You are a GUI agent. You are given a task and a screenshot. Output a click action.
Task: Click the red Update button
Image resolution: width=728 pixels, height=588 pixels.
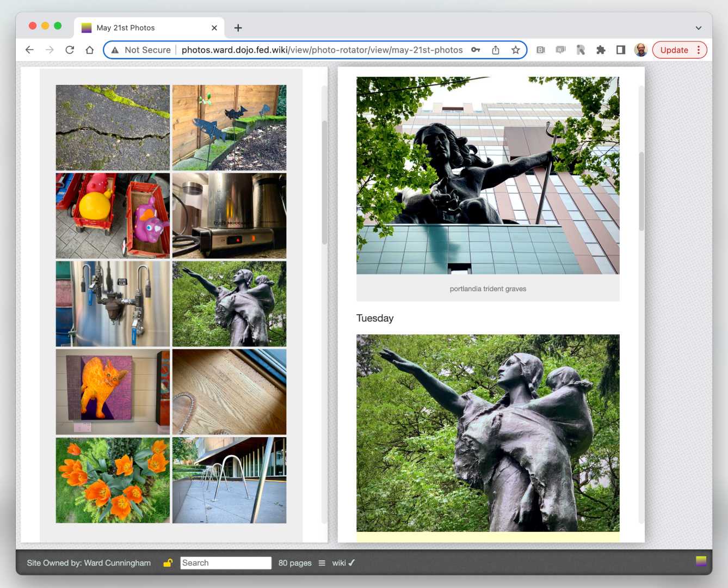[x=674, y=50]
